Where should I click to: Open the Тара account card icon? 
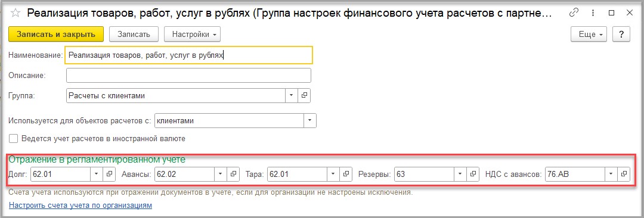pyautogui.click(x=346, y=174)
